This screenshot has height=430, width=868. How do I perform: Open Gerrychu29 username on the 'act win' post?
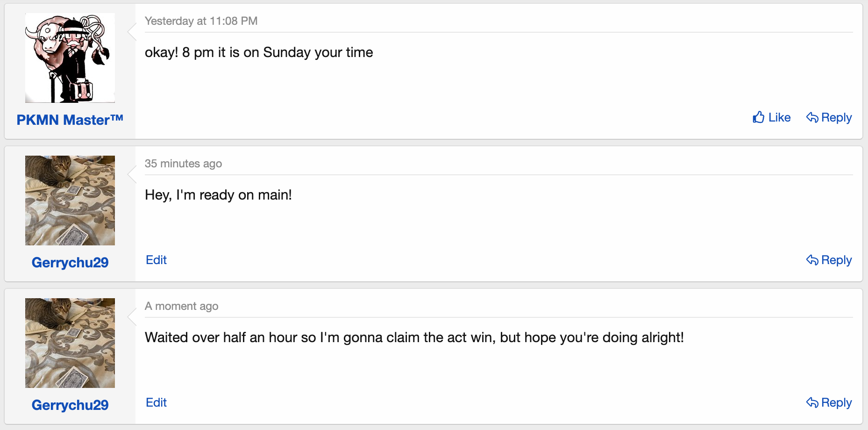coord(70,405)
